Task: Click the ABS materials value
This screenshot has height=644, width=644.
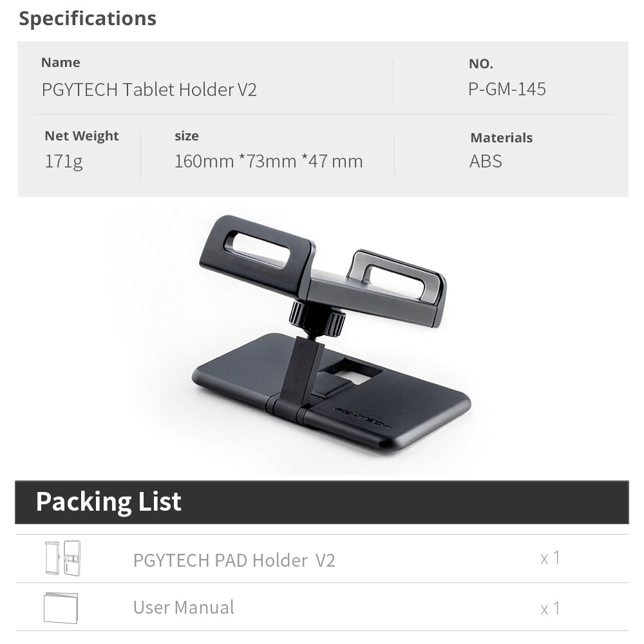Action: pos(486,161)
